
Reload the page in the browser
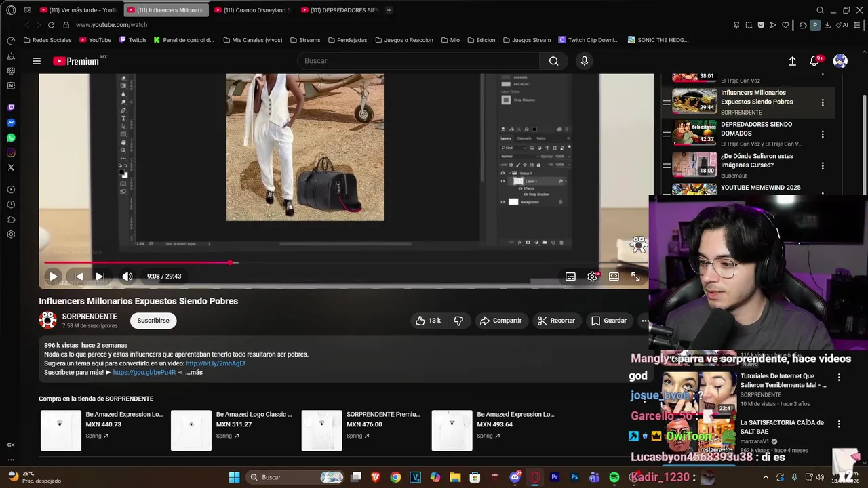51,25
